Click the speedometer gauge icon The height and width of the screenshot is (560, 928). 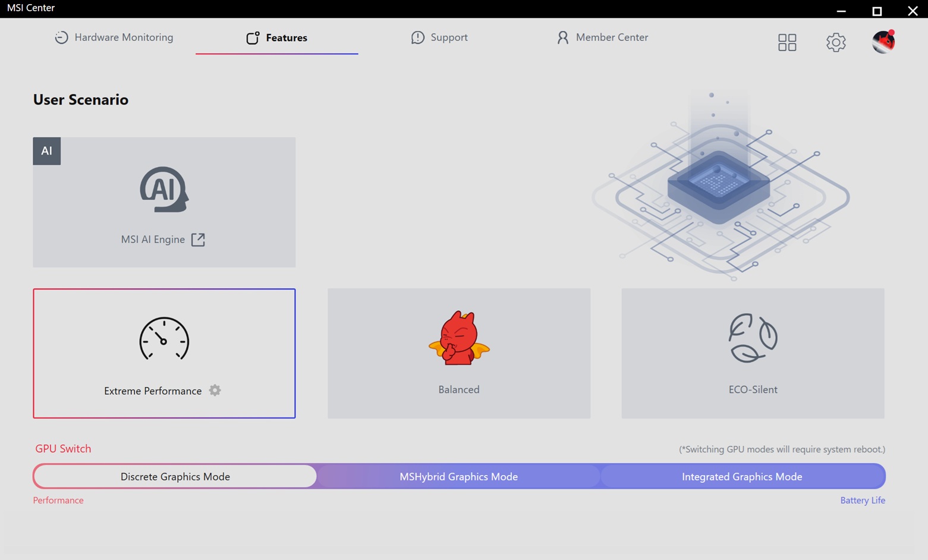pyautogui.click(x=164, y=339)
